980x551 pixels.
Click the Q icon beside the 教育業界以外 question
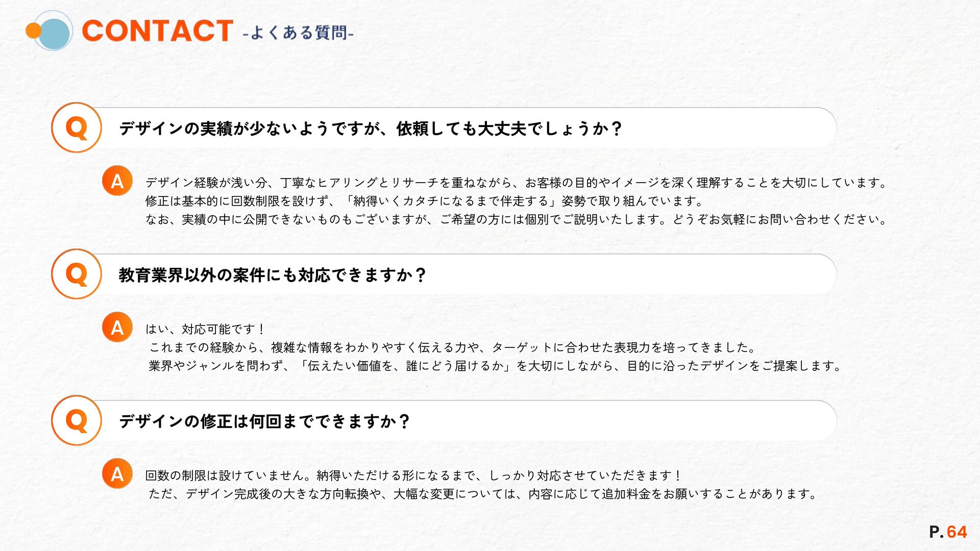tap(77, 274)
